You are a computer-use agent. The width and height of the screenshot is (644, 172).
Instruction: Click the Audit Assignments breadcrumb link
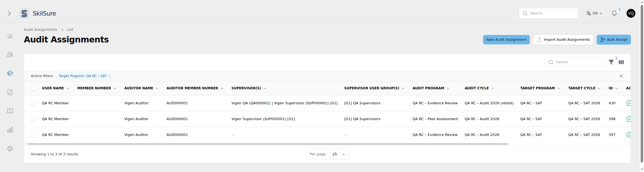click(x=41, y=30)
